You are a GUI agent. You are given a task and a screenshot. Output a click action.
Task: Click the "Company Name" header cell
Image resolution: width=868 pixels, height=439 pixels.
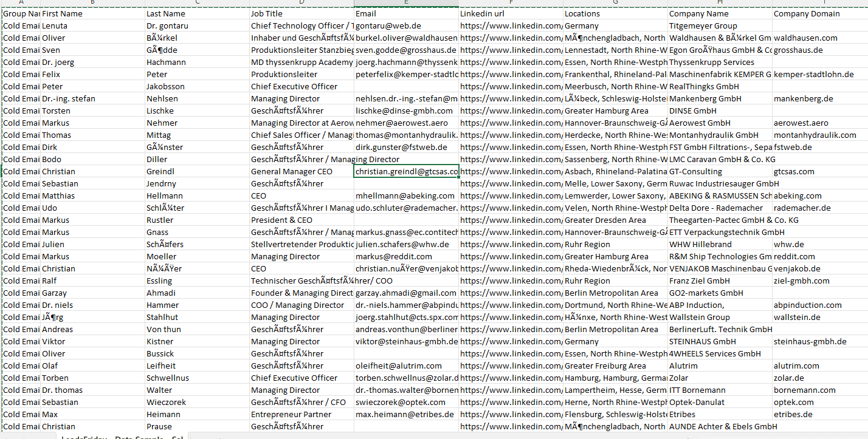[720, 13]
